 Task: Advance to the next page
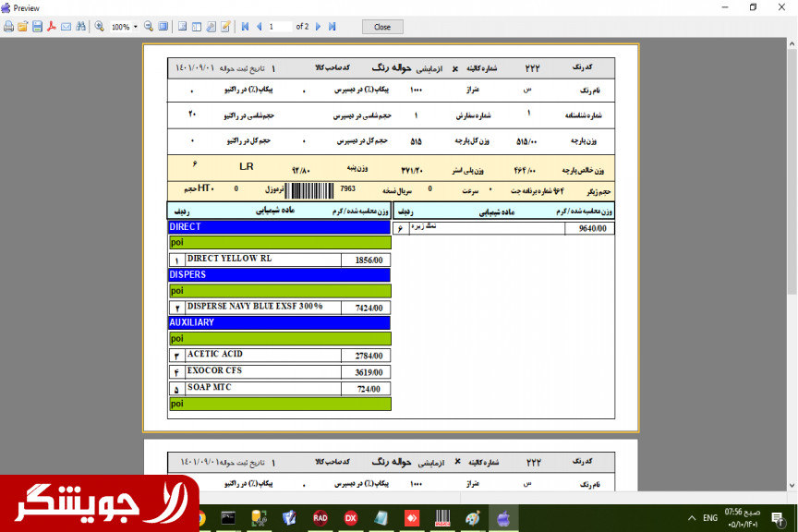(319, 27)
